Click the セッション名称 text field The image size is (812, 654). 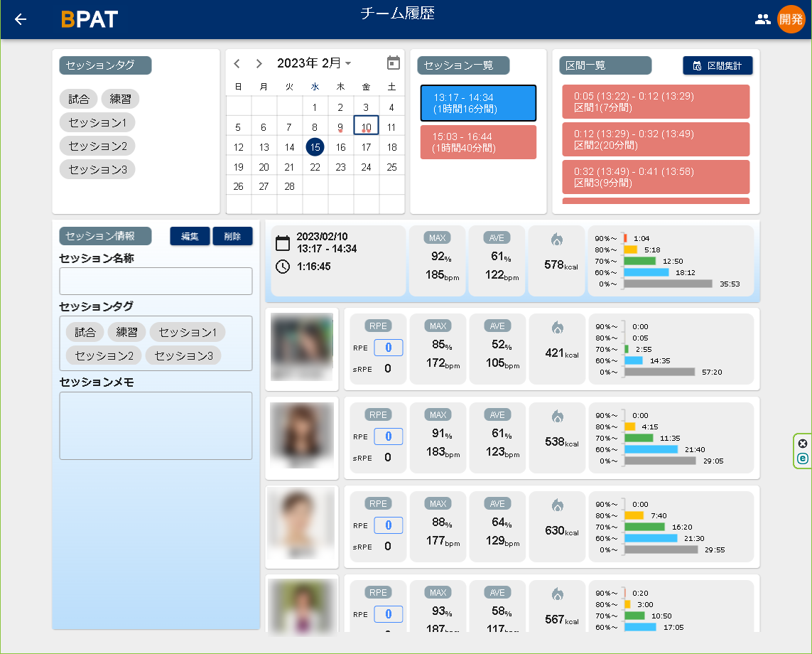click(156, 281)
